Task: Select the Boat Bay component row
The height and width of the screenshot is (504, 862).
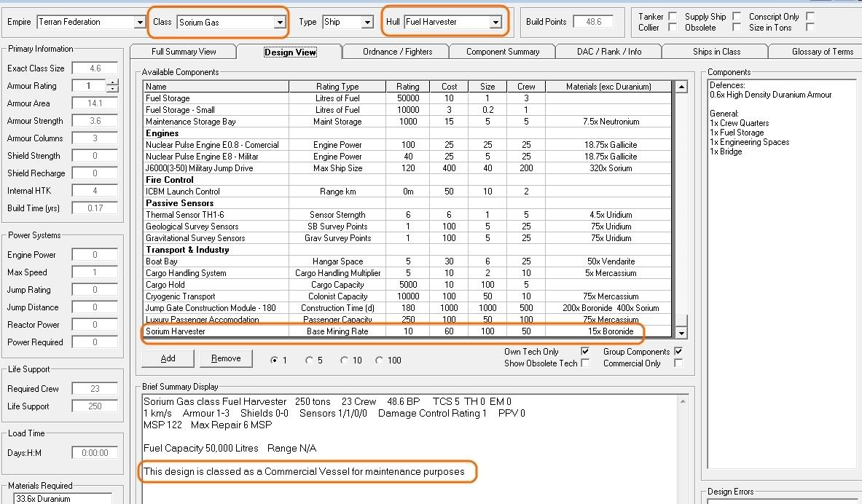Action: click(407, 261)
